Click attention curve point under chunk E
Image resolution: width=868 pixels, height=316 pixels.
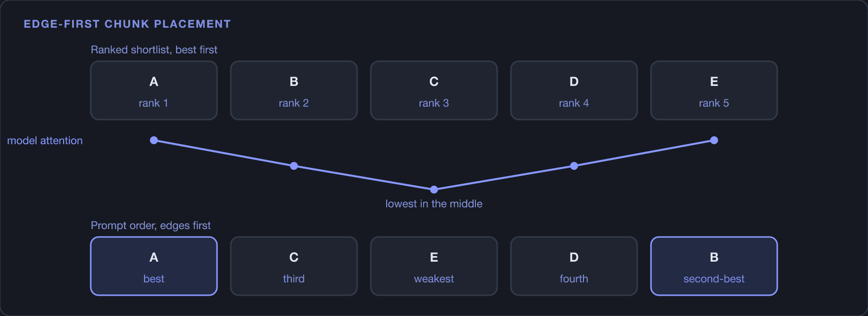click(714, 140)
